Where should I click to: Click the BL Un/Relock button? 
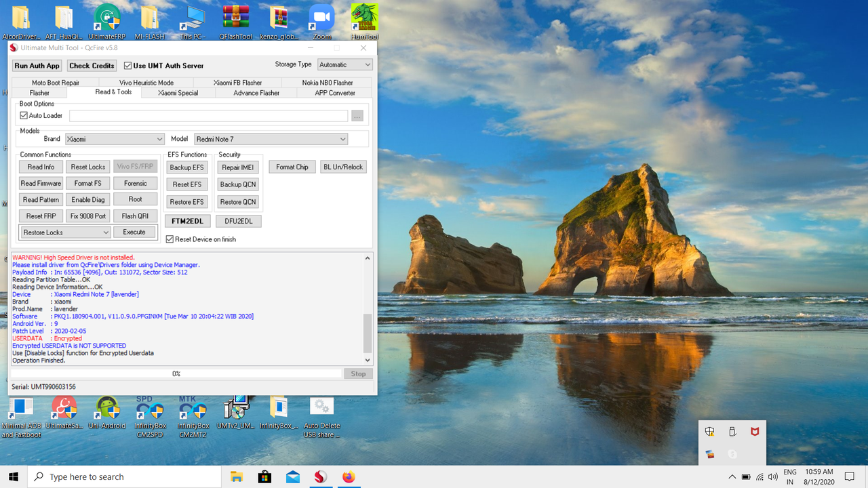343,167
